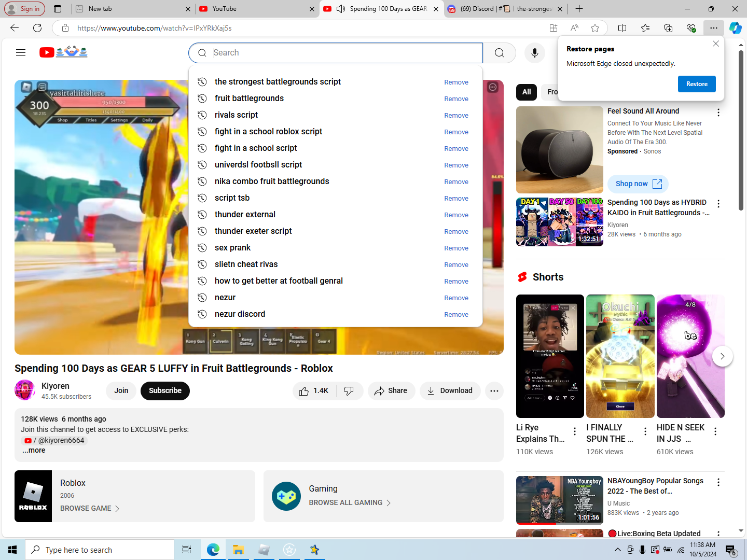The width and height of the screenshot is (747, 560).
Task: Open Edge Collections icon
Action: point(668,28)
